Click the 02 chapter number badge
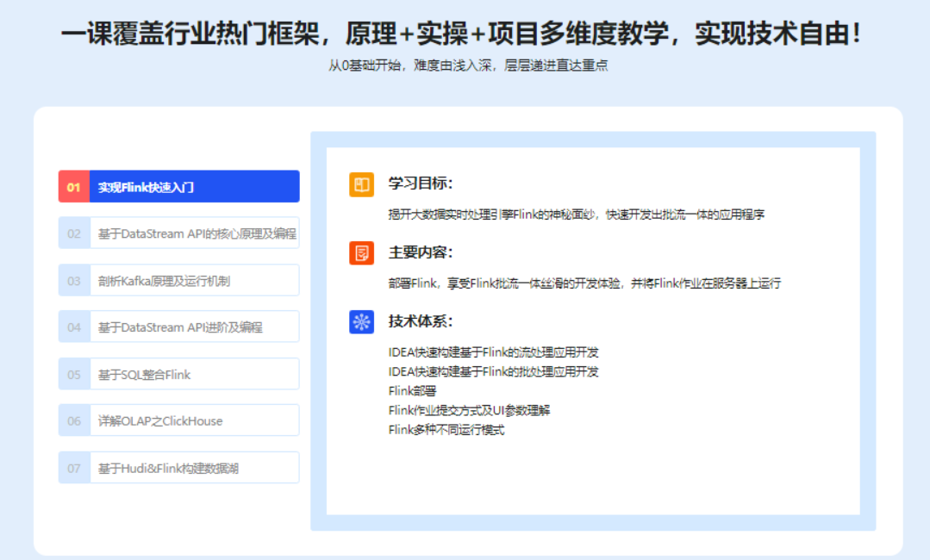This screenshot has height=560, width=930. (x=74, y=233)
